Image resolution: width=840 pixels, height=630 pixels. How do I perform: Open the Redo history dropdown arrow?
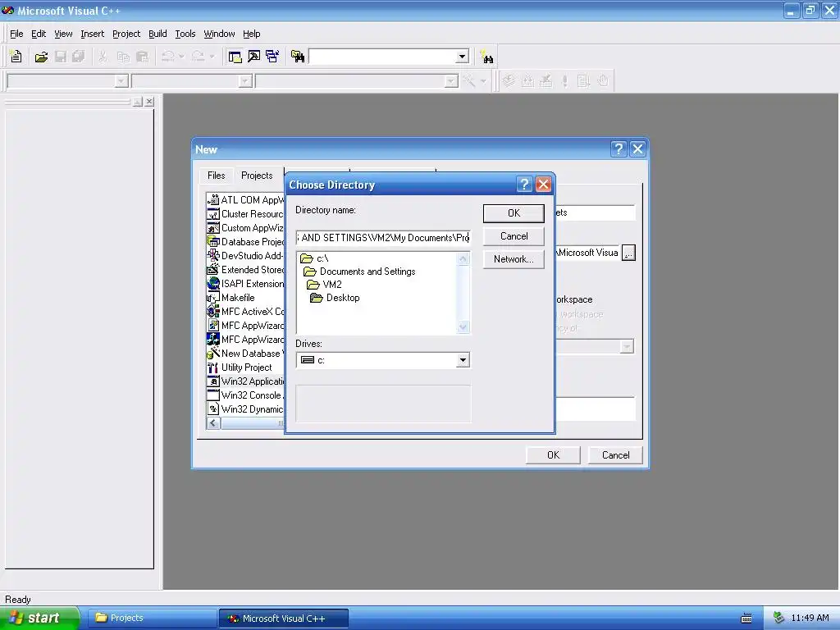[x=212, y=57]
